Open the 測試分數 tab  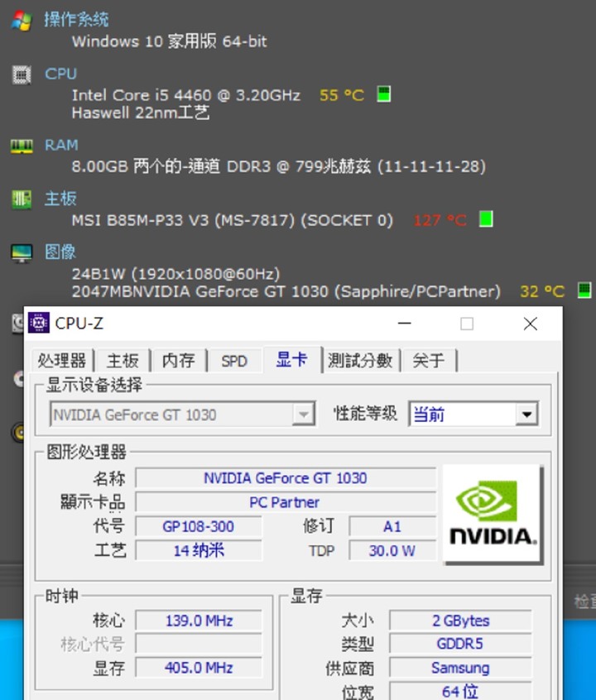point(360,360)
